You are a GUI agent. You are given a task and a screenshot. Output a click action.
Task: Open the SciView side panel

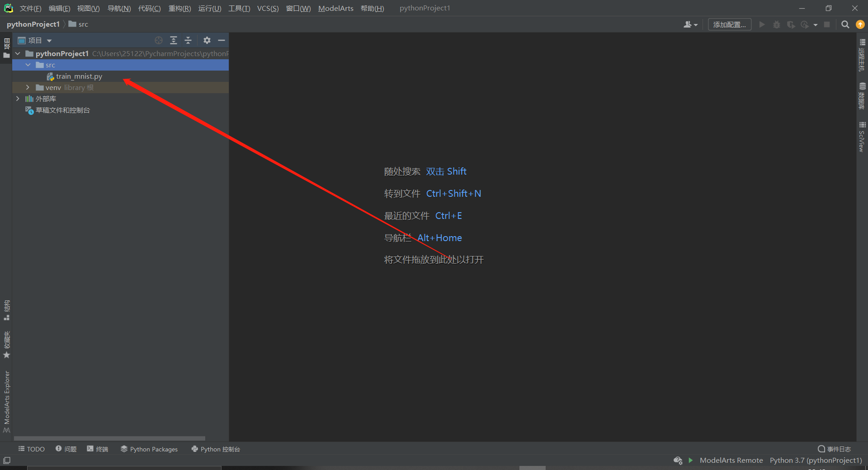(x=862, y=137)
